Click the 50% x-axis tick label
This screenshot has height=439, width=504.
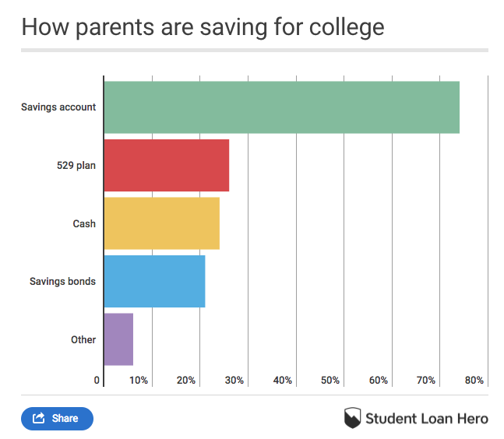click(330, 381)
